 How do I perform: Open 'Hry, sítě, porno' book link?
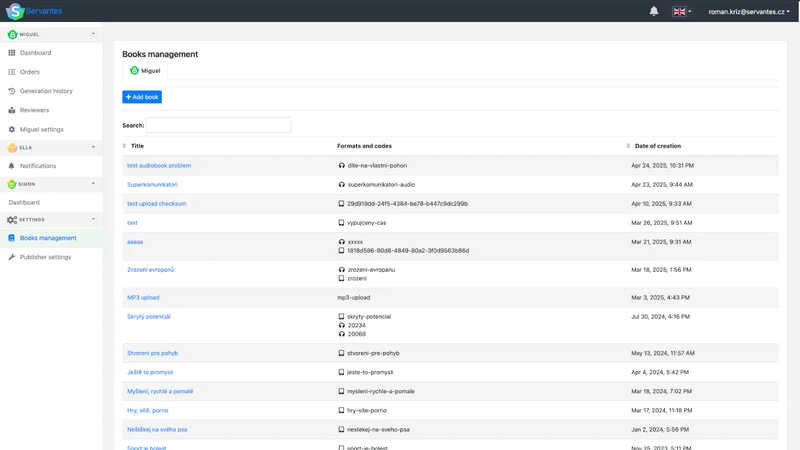147,410
